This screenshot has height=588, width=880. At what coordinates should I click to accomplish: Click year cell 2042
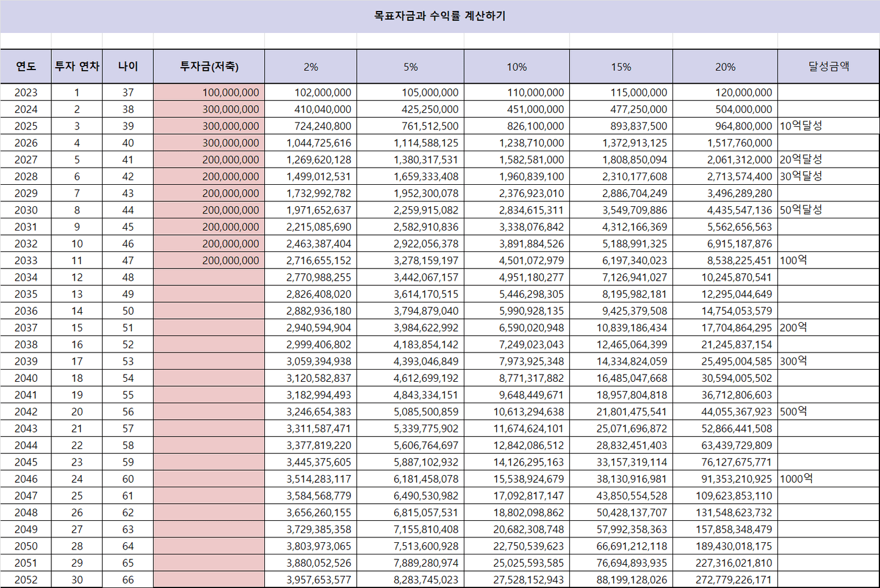coord(26,412)
